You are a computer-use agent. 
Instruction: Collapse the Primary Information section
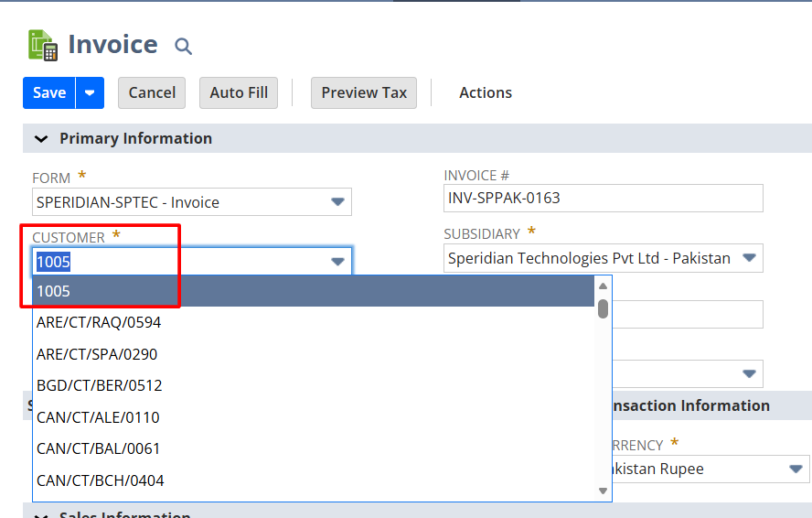[40, 139]
